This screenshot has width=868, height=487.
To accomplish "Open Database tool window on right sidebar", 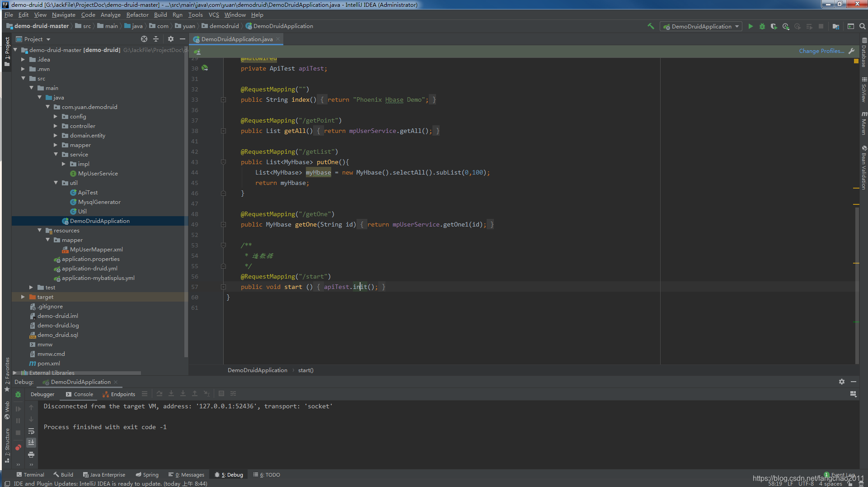I will point(863,53).
